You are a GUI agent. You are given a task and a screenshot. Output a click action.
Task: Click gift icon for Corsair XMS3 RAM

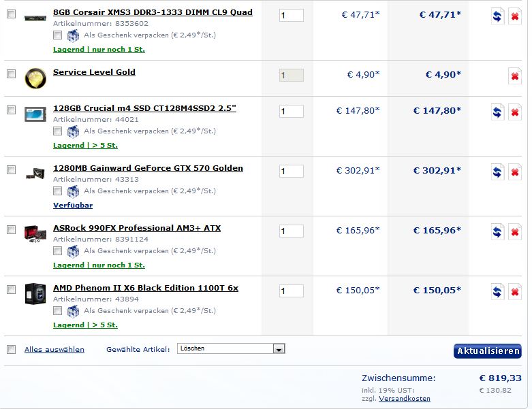(x=73, y=35)
